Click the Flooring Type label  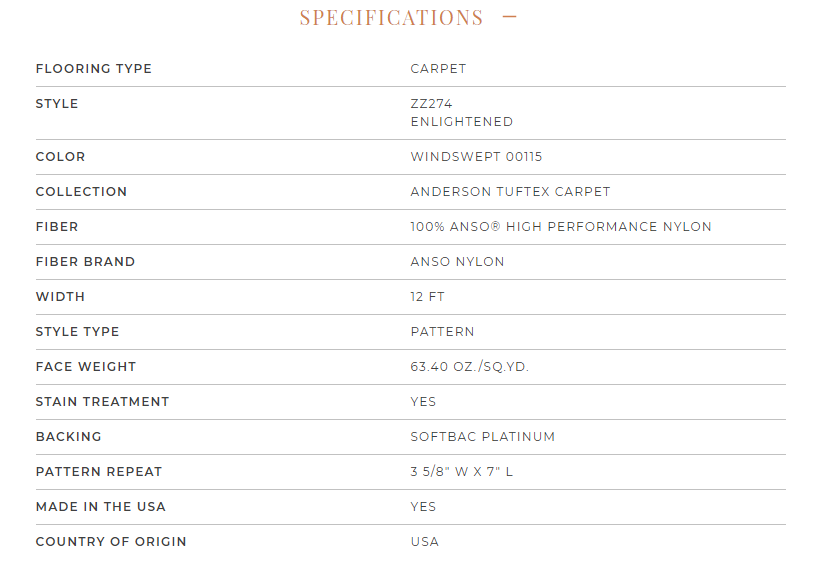94,69
